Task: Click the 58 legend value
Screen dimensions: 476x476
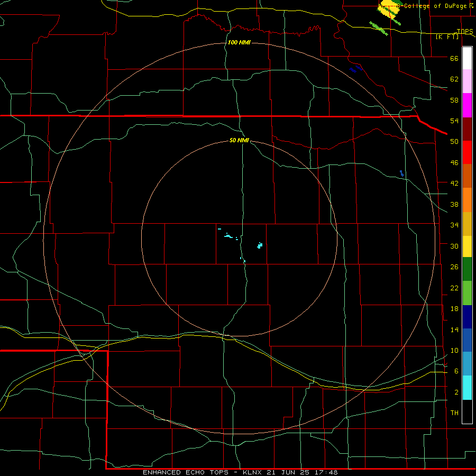Action: click(454, 100)
